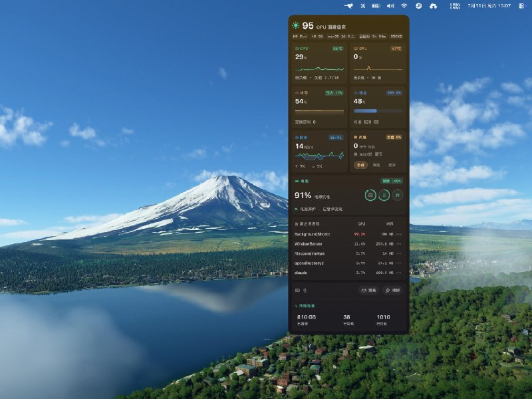The height and width of the screenshot is (399, 532).
Task: Open the cloud upload menu bar icon
Action: coord(433,6)
